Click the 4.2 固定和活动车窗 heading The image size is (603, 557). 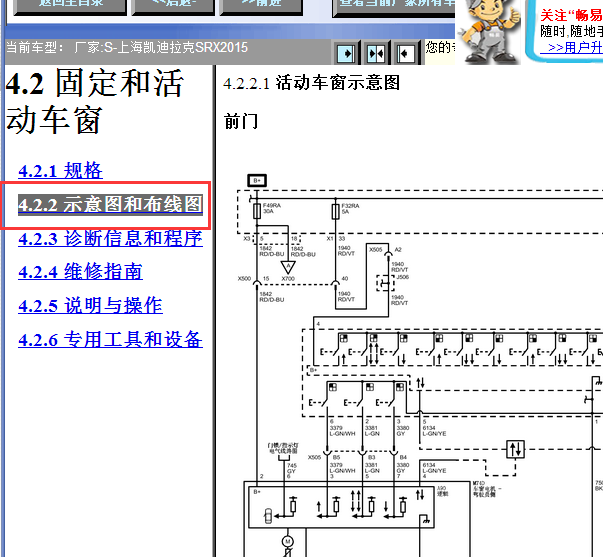pyautogui.click(x=95, y=101)
